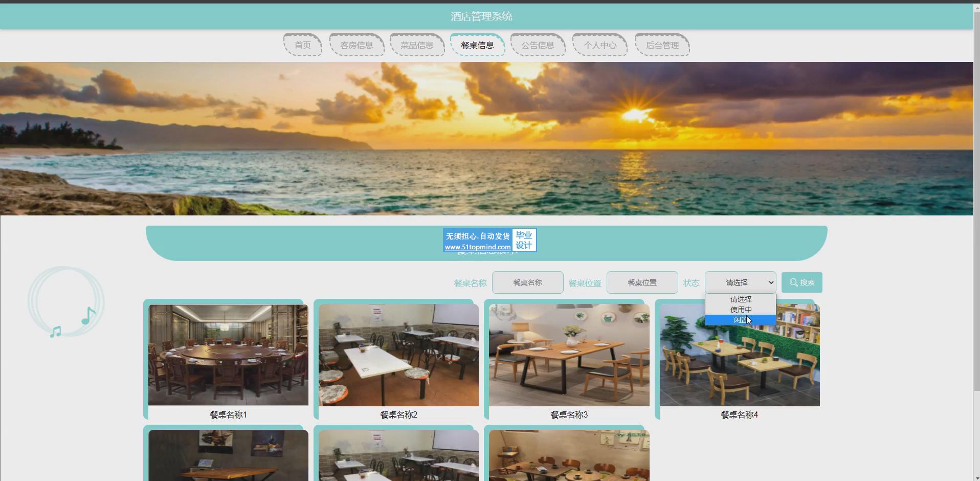Click the 状态 filter label
980x481 pixels.
691,283
